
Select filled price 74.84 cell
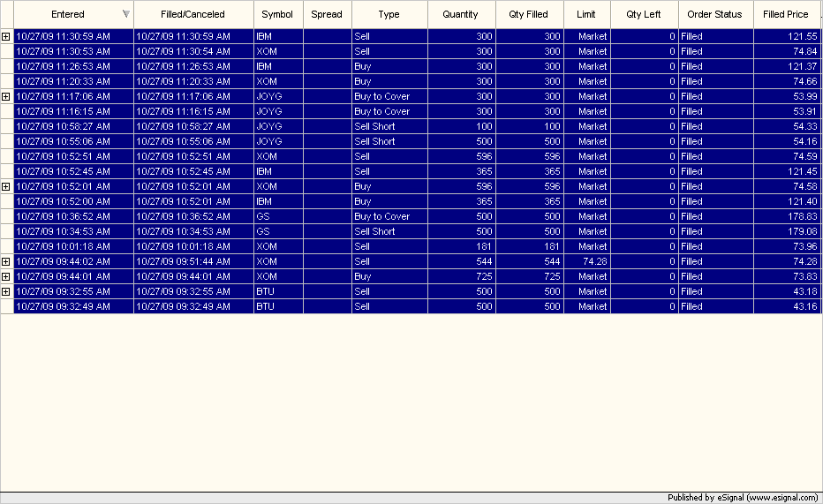point(787,51)
